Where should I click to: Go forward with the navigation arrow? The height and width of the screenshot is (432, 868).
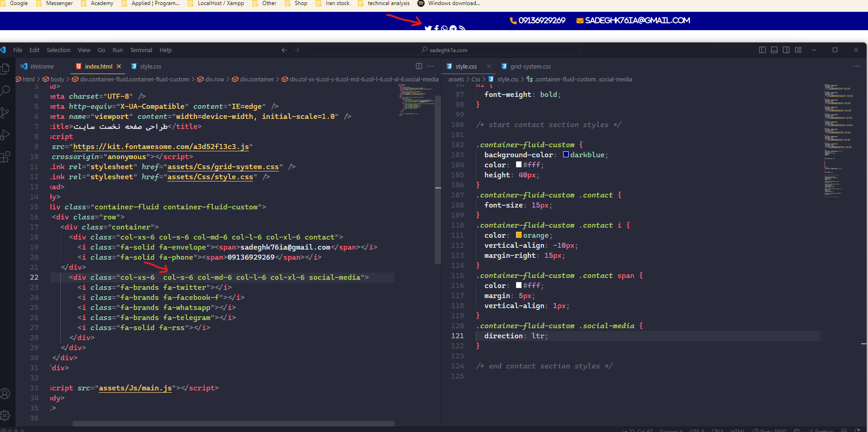[297, 50]
